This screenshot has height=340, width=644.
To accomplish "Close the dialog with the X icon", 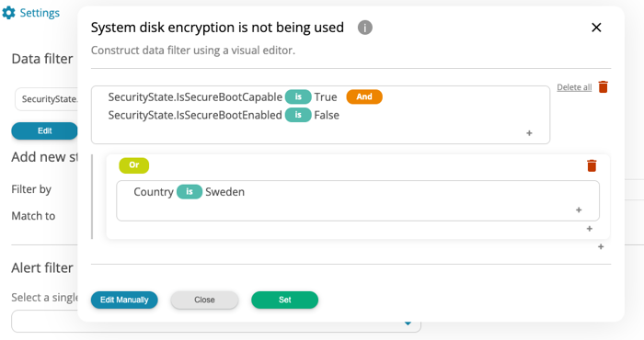I will [x=596, y=28].
